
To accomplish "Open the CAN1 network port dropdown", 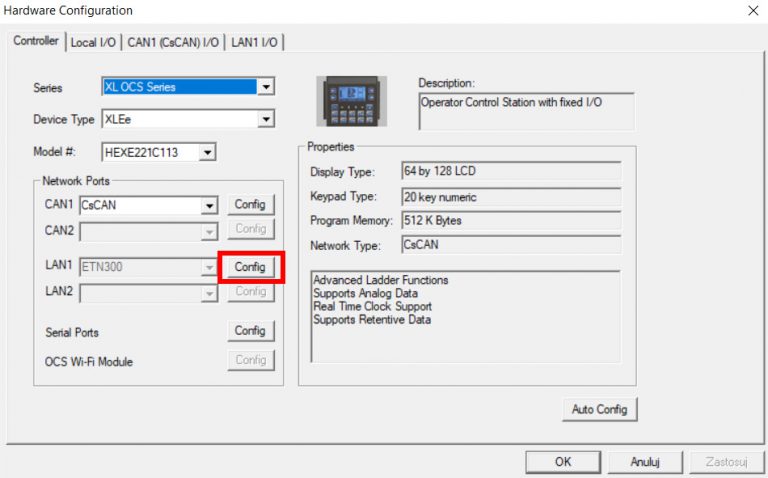I will point(208,206).
